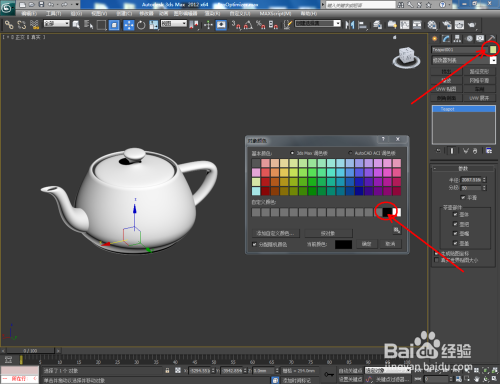Open the 渲染(R) menu
Image resolution: width=500 pixels, height=384 pixels.
pos(212,14)
